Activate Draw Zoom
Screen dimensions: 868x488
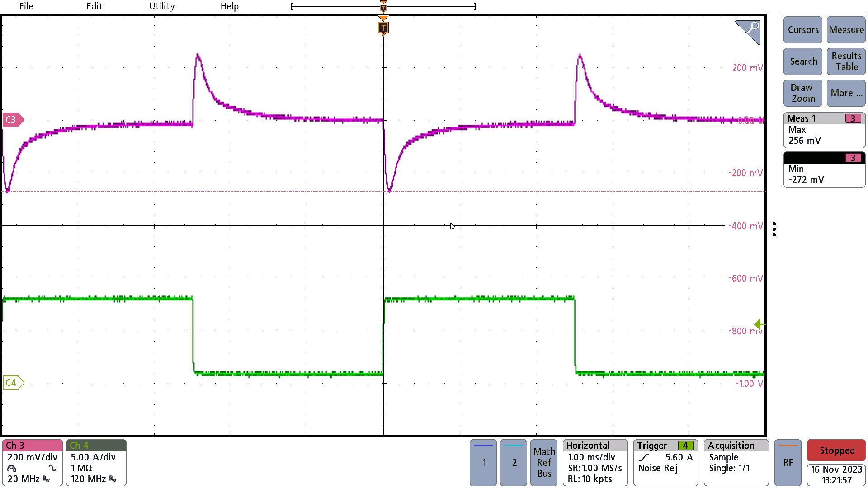pyautogui.click(x=803, y=93)
